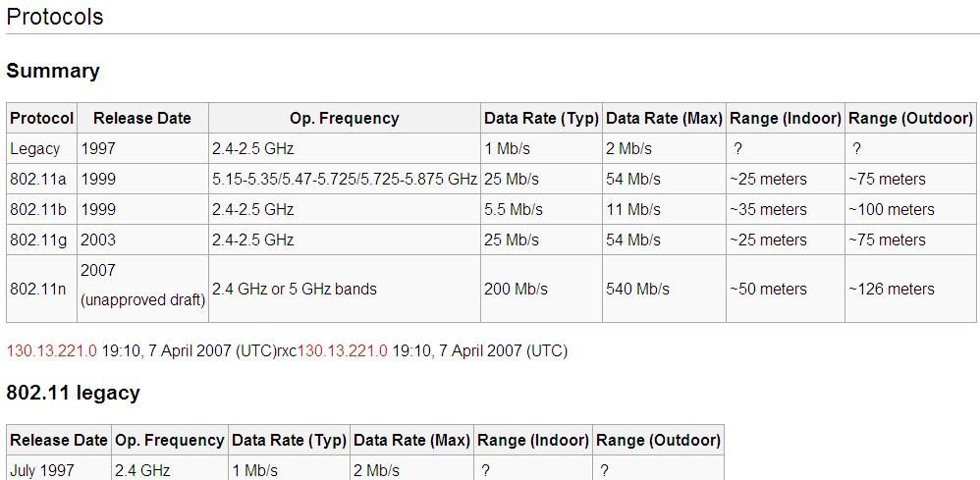Screen dimensions: 980x480
Task: Click the 802.11 legacy section heading
Action: [x=74, y=393]
